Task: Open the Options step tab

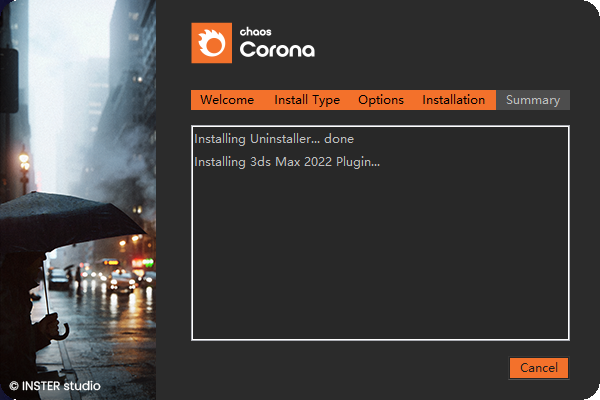Action: pos(381,100)
